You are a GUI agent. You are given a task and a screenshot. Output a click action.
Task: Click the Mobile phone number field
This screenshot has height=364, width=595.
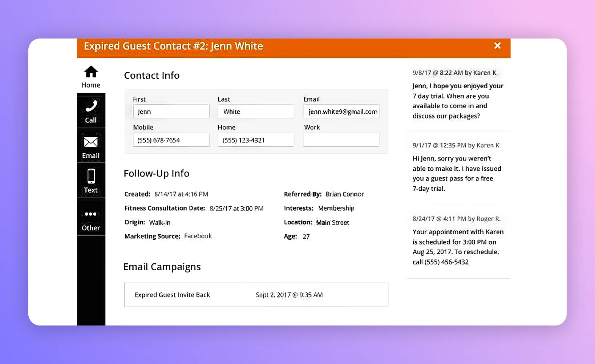click(171, 140)
